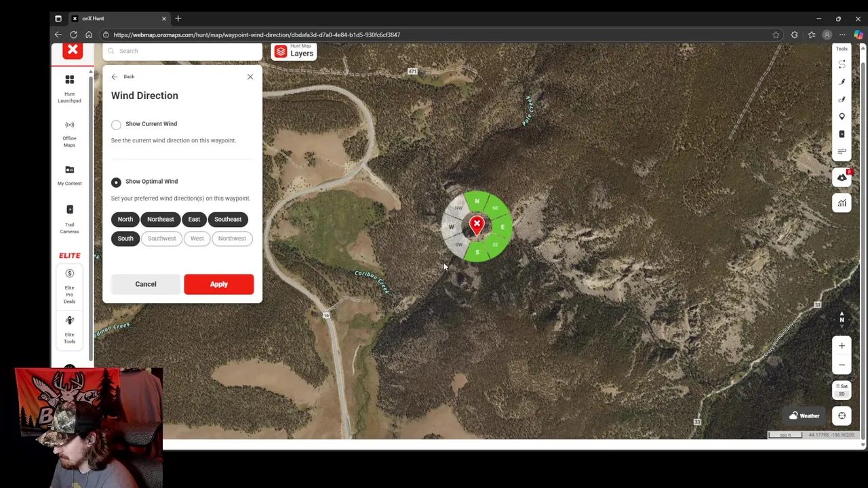Click the Tools panel header label
Image resolution: width=868 pixels, height=488 pixels.
[x=842, y=49]
